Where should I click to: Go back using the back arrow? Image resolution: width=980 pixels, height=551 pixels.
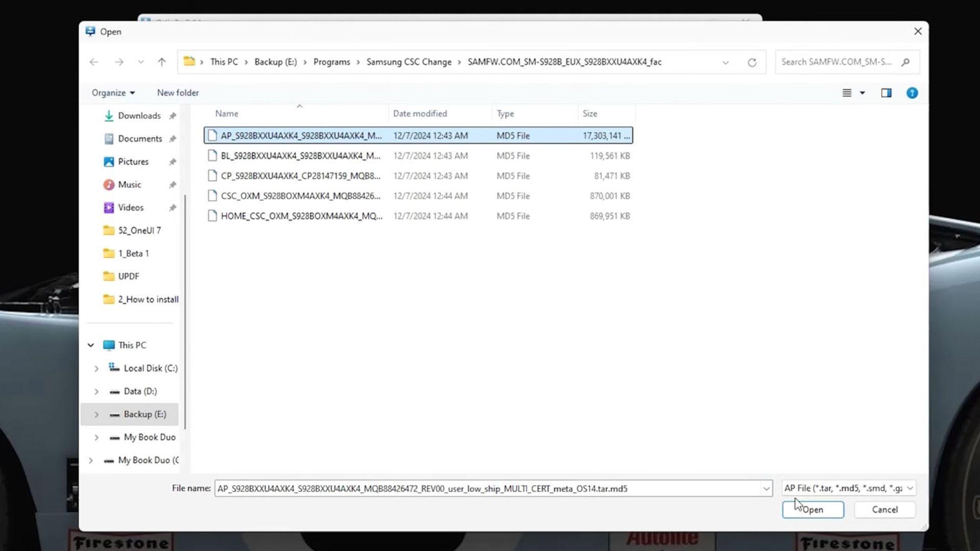94,62
